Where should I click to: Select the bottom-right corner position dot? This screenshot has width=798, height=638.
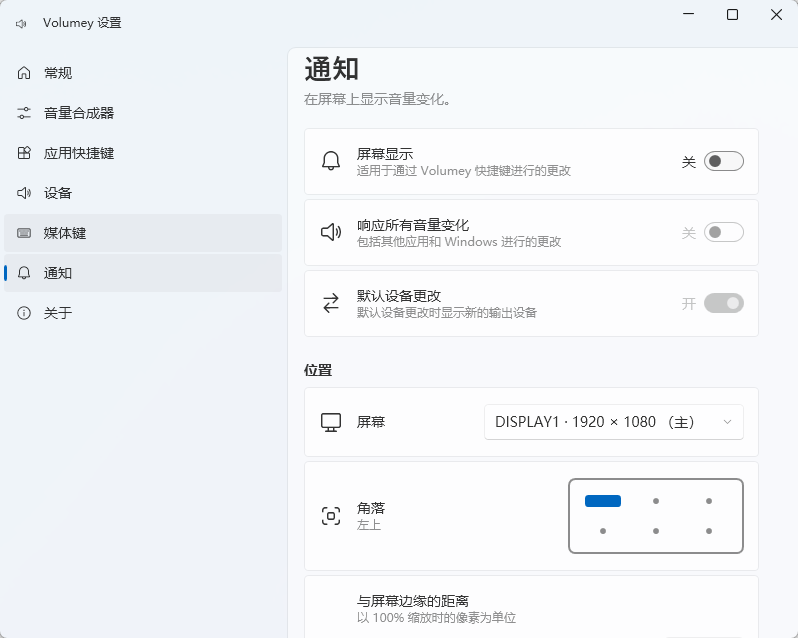pos(709,531)
